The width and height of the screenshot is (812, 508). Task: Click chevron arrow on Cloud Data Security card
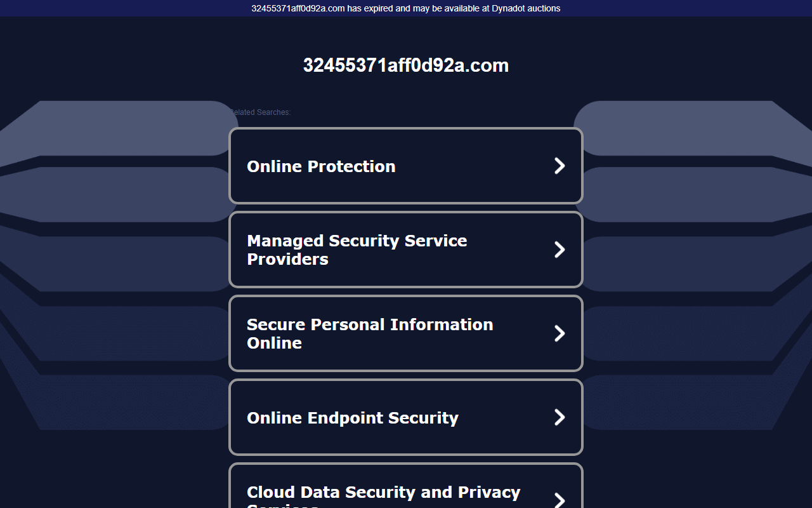pos(560,500)
